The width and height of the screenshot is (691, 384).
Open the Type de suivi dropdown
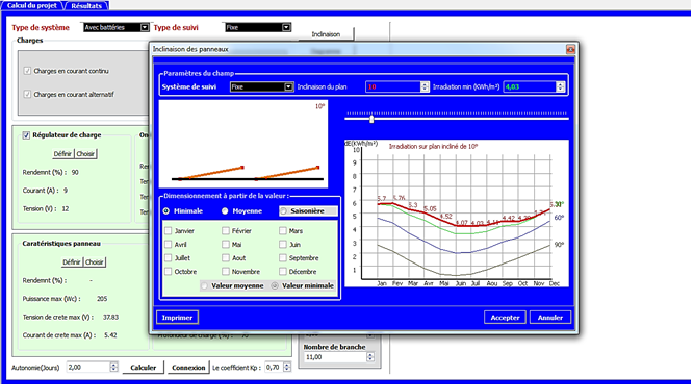pyautogui.click(x=258, y=27)
